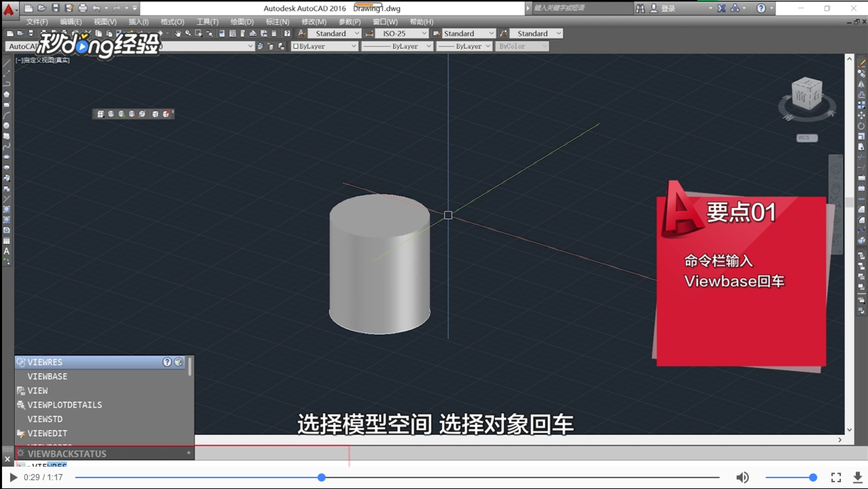868x489 pixels.
Task: Open the multileader style Standard dropdown
Action: pyautogui.click(x=536, y=33)
